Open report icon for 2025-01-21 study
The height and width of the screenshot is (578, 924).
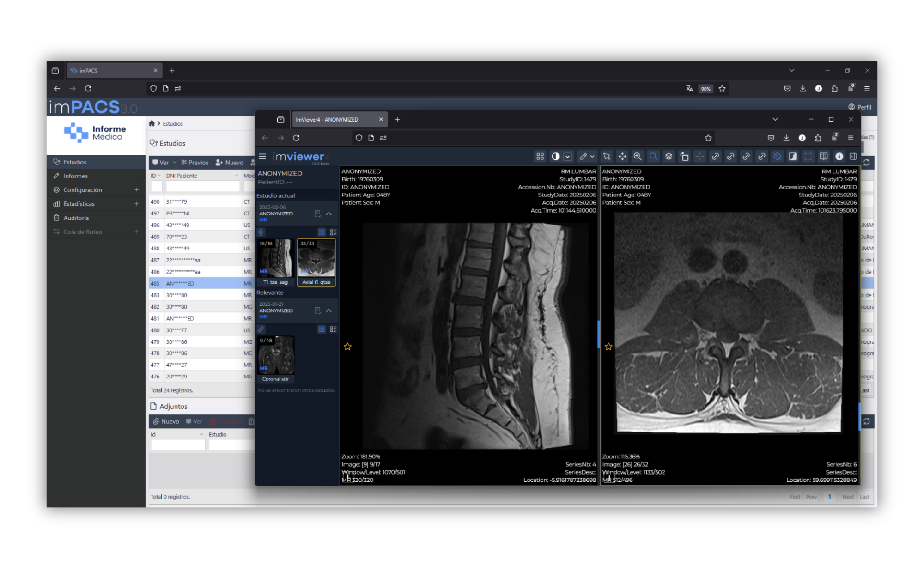tap(317, 310)
